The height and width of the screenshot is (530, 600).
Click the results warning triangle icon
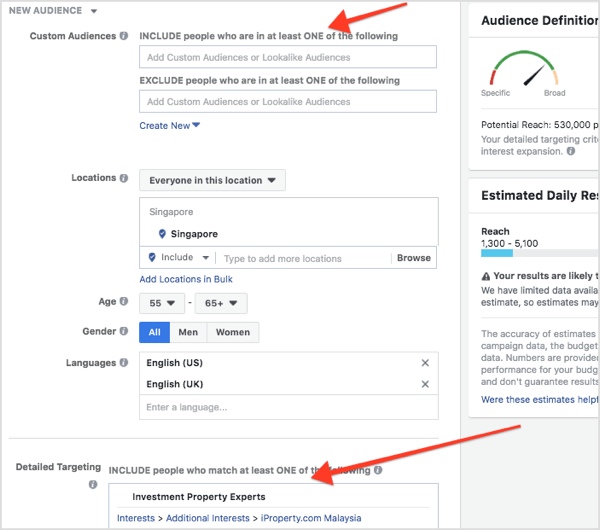point(486,276)
